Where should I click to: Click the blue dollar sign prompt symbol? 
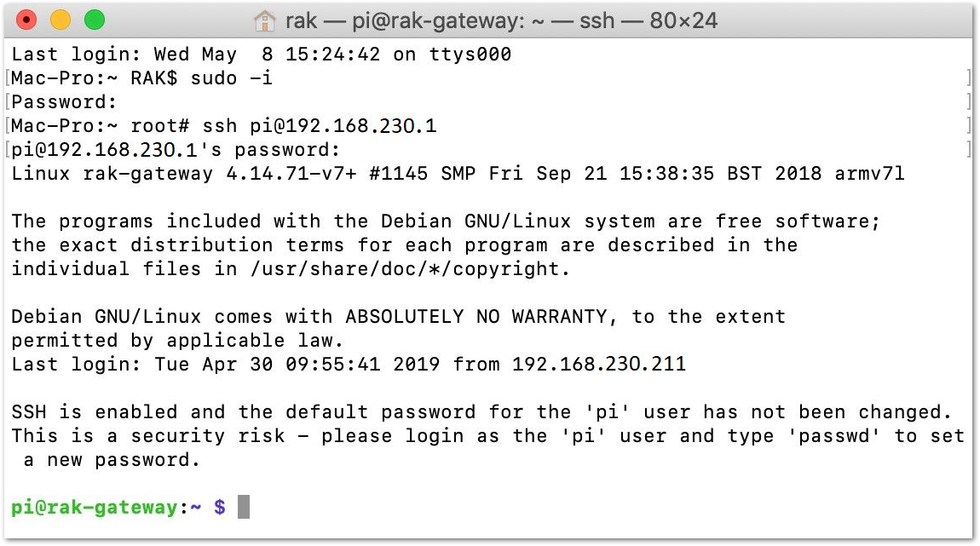[220, 507]
